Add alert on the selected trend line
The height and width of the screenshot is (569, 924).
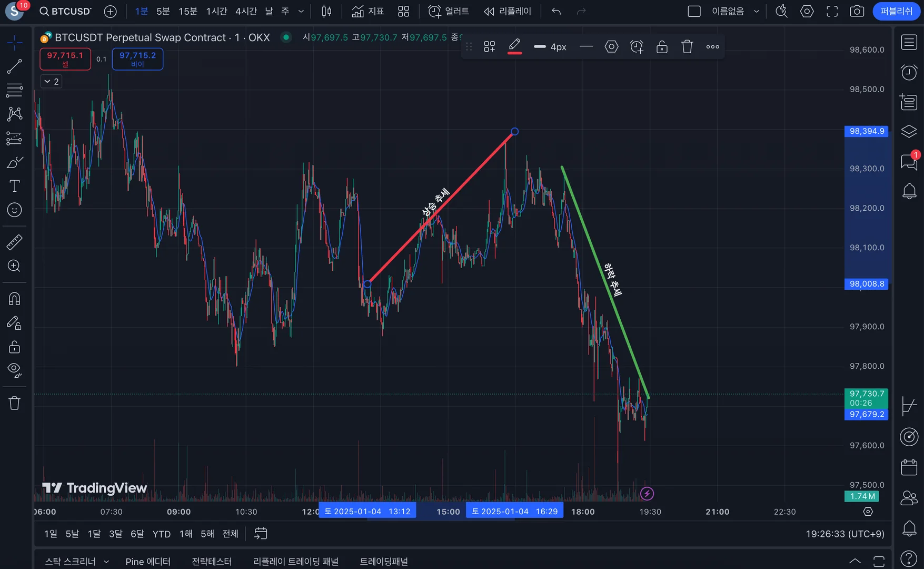pyautogui.click(x=637, y=47)
